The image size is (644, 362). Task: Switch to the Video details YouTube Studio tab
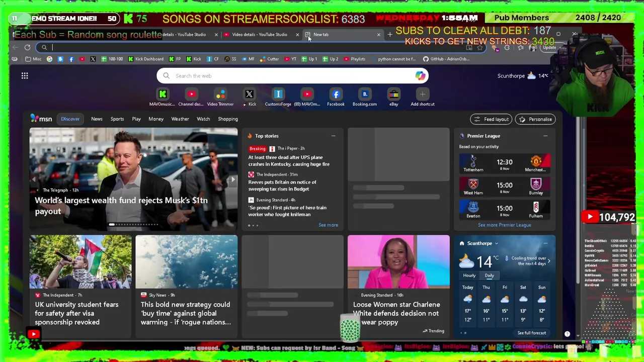tap(260, 35)
